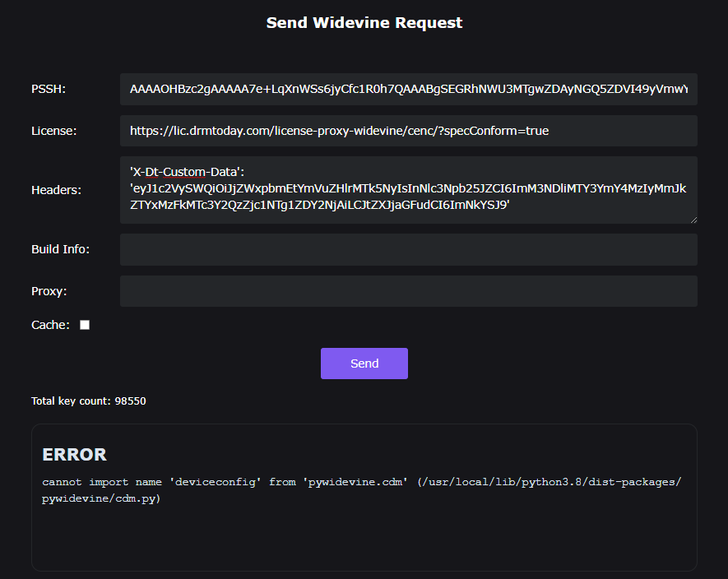Click the deviceconfig import error message

pyautogui.click(x=362, y=490)
